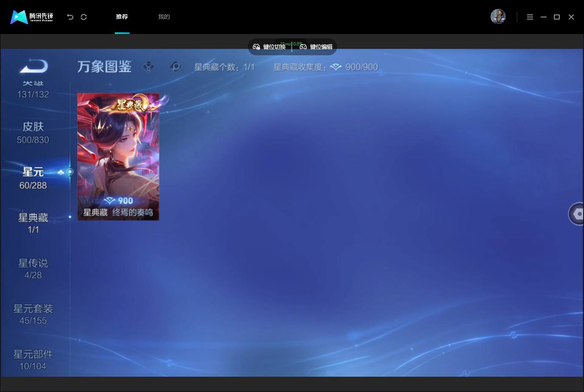Open the 星典藏 终焉的奏鸣 card
Viewport: 584px width, 392px height.
[x=118, y=156]
